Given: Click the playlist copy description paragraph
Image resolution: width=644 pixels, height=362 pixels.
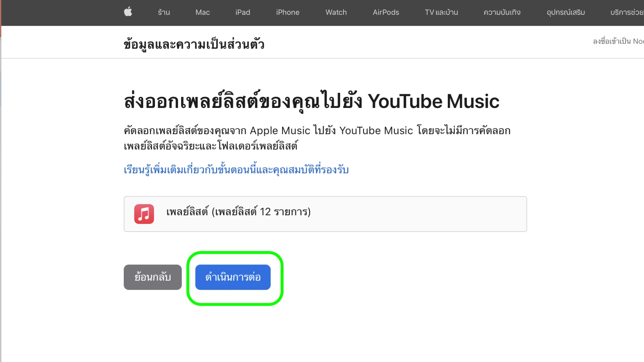Looking at the screenshot, I should [x=317, y=138].
